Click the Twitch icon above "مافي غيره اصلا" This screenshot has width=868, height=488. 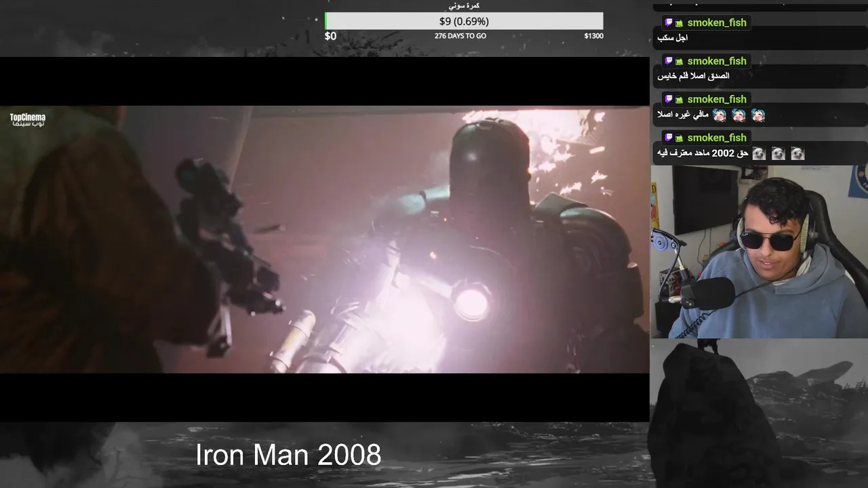coord(669,99)
